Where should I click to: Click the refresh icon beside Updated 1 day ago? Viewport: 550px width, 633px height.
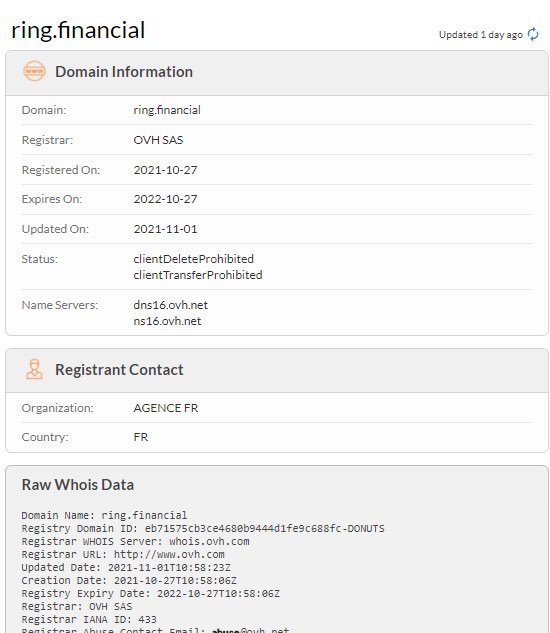(533, 34)
